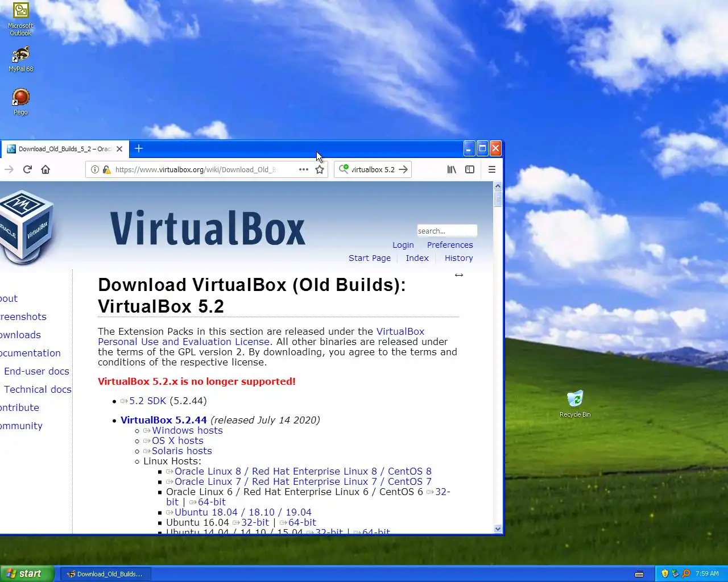
Task: Open the History link
Action: (459, 258)
